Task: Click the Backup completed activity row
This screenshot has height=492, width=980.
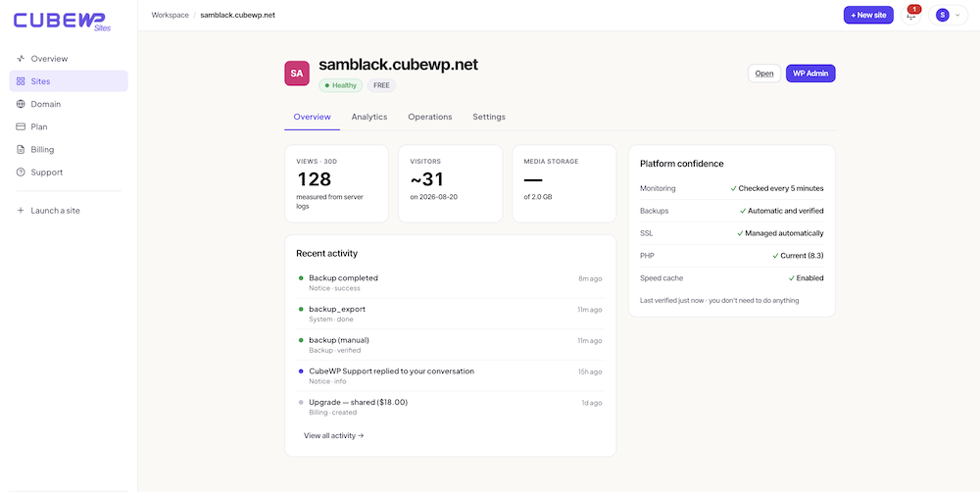Action: coord(450,282)
